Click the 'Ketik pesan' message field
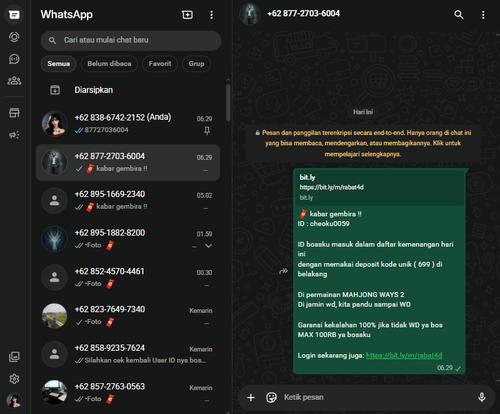500x414 pixels. click(x=377, y=397)
